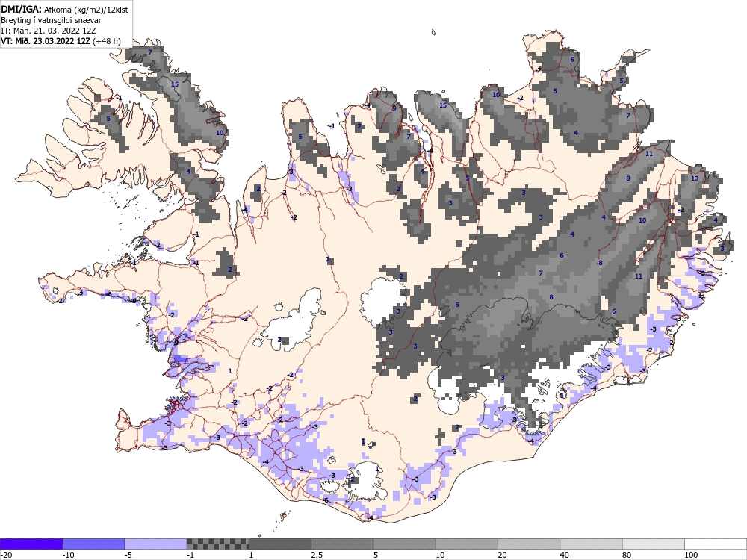Click the "IT: Mán. 21. 03. 2022 12Z" line
This screenshot has width=747, height=560.
[x=48, y=31]
